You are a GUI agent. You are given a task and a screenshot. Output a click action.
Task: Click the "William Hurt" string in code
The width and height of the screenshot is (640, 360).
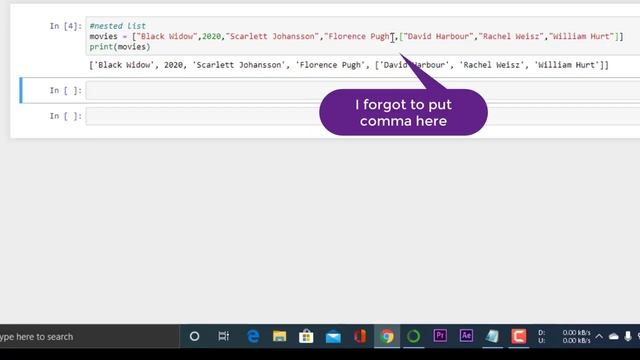[x=583, y=36]
